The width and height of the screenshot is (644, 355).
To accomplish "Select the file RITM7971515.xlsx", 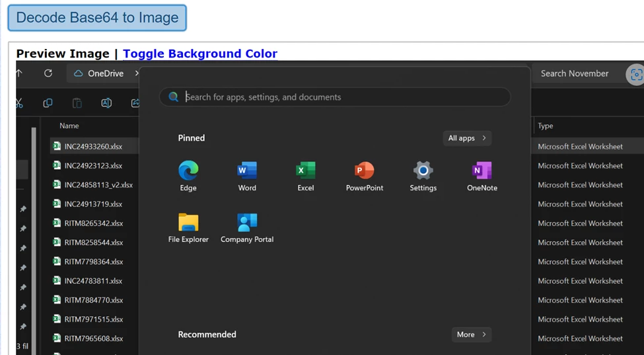I will click(x=94, y=319).
